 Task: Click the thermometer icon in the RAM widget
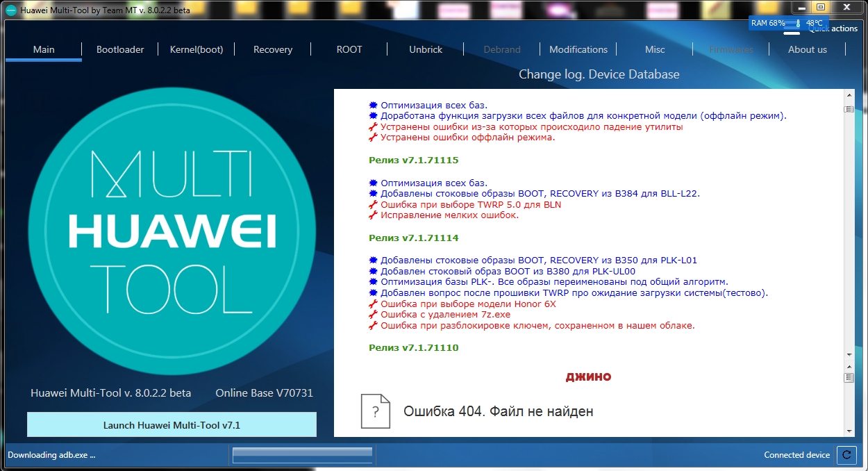[798, 23]
